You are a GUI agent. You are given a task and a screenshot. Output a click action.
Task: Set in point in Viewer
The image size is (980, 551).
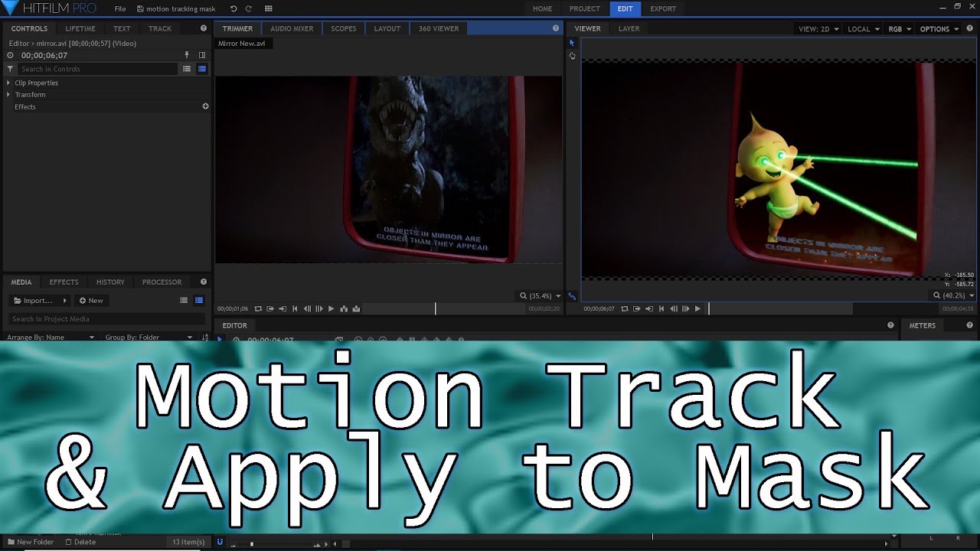point(637,308)
